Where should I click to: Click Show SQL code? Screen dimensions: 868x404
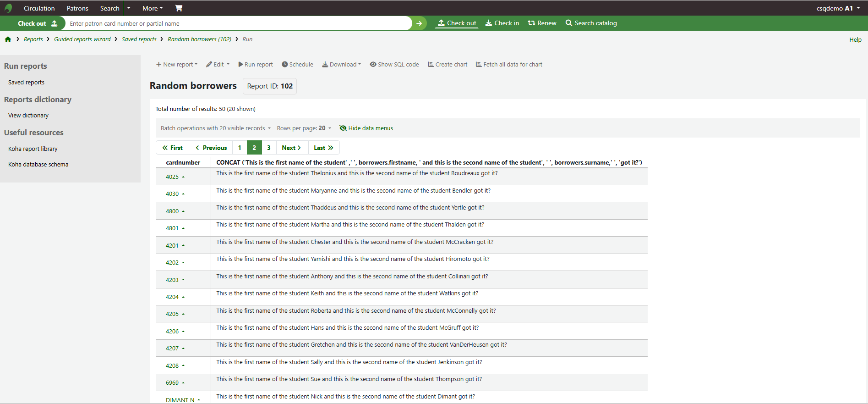pos(394,65)
